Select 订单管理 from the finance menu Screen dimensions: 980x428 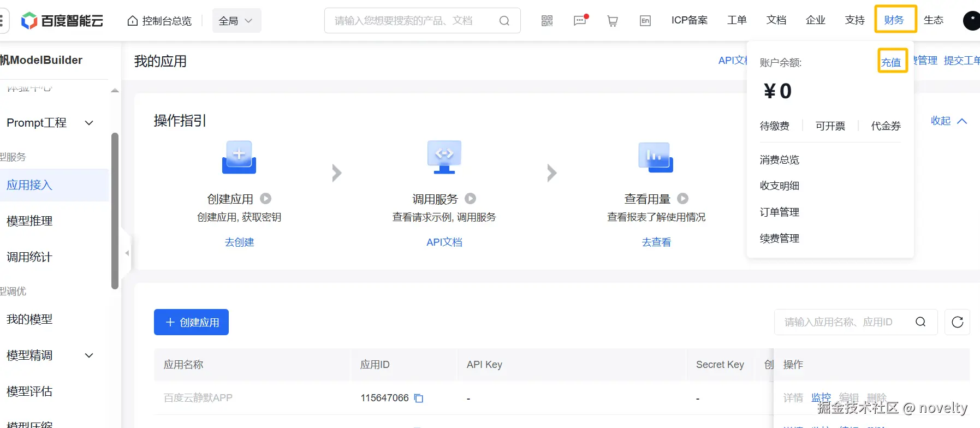(x=780, y=212)
